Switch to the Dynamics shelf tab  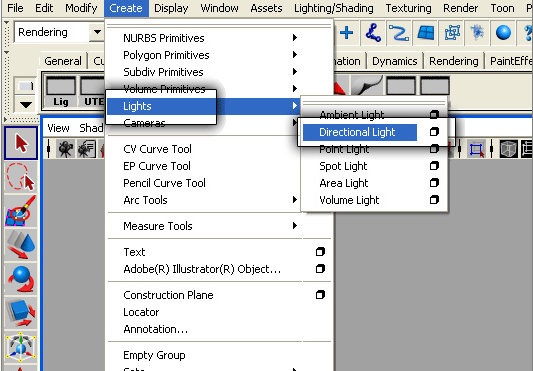click(395, 61)
